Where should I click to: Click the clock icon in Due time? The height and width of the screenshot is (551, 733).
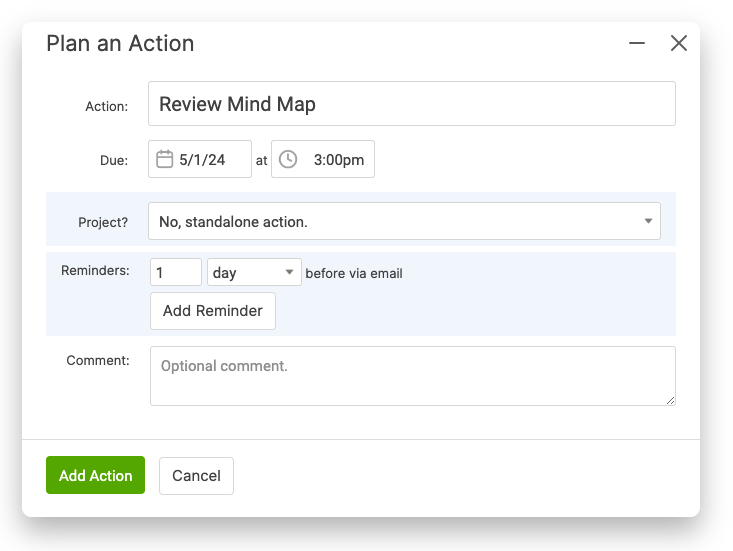(x=288, y=159)
